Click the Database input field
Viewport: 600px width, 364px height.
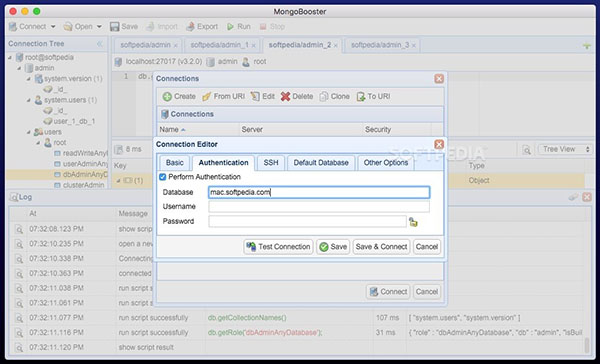click(x=319, y=192)
